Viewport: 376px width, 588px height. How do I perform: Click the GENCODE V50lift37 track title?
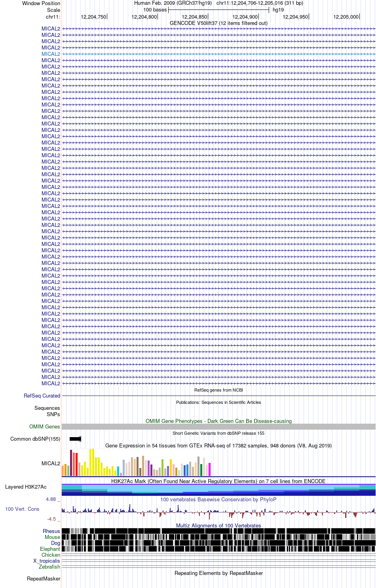[x=218, y=23]
